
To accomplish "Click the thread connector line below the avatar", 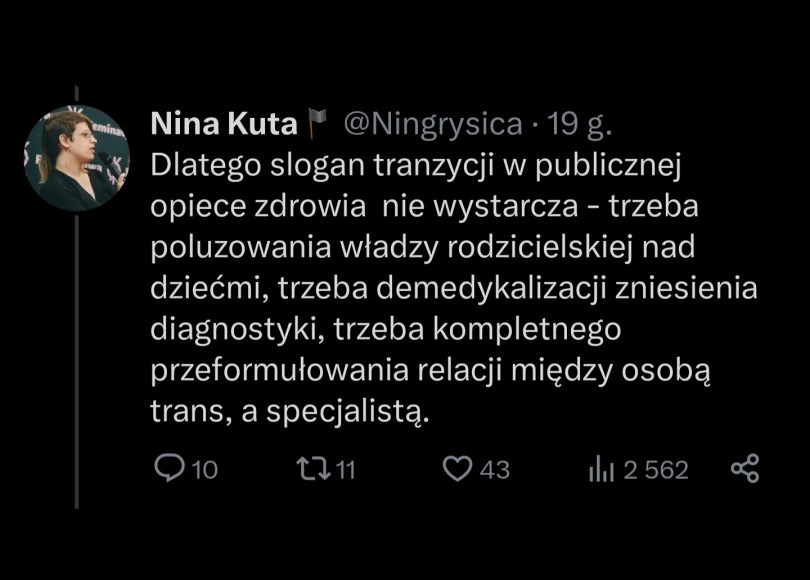I will click(77, 360).
